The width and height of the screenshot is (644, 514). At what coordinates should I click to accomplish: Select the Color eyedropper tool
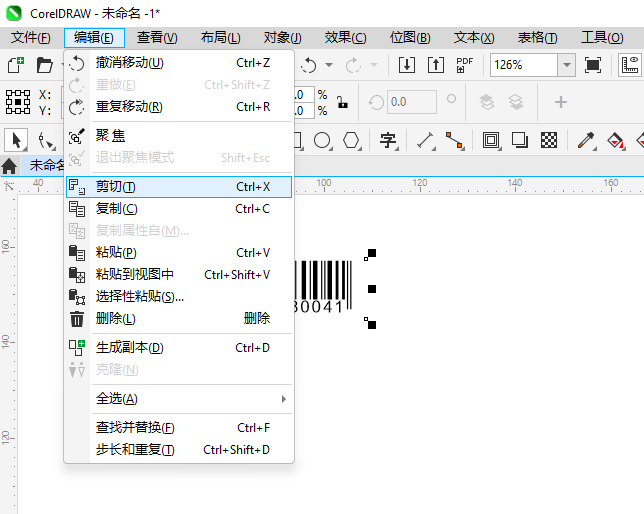(x=586, y=141)
